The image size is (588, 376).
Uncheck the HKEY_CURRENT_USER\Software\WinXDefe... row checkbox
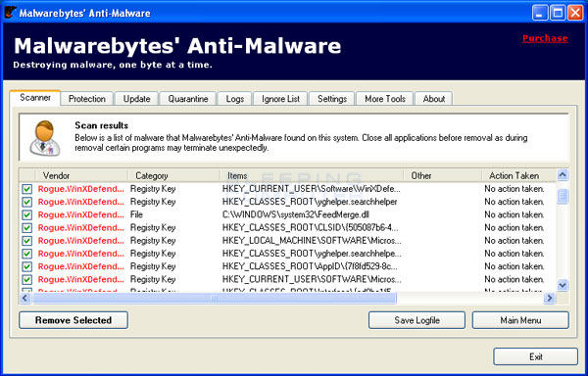(x=26, y=189)
